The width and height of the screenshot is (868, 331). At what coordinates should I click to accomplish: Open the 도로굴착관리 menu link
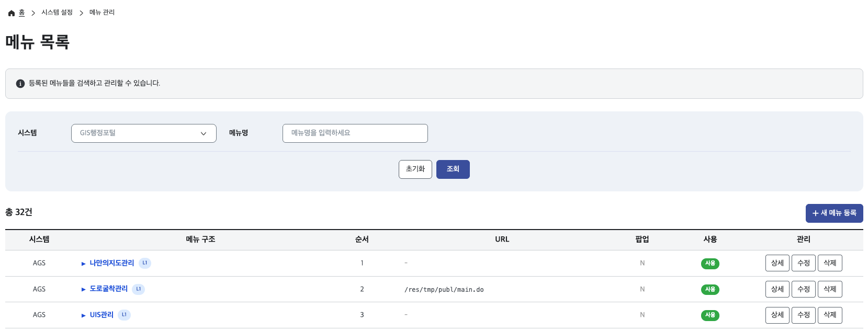(109, 289)
